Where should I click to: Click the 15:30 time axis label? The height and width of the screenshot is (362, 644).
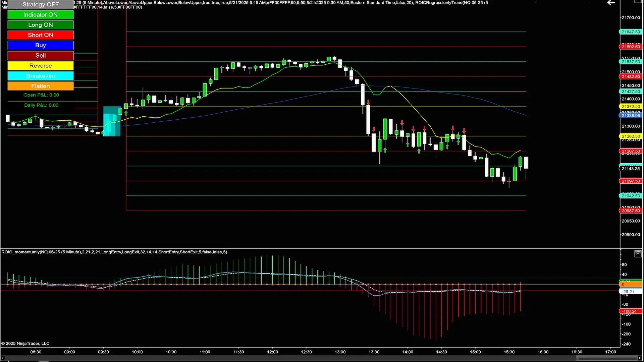coord(509,352)
